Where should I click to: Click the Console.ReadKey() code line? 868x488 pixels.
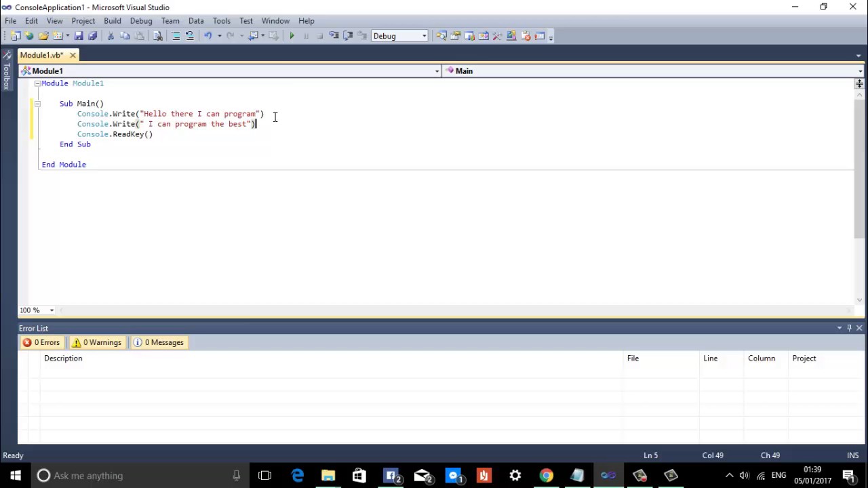click(x=115, y=134)
